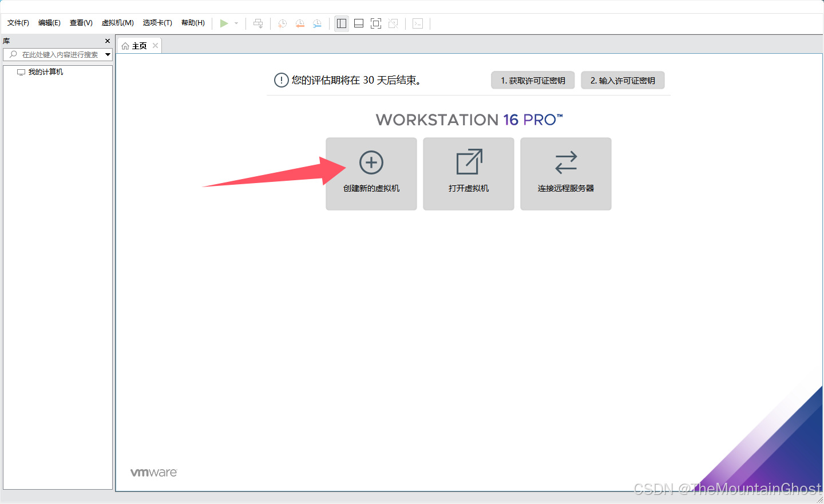
Task: Click the home icon on 主页 tab
Action: [125, 46]
